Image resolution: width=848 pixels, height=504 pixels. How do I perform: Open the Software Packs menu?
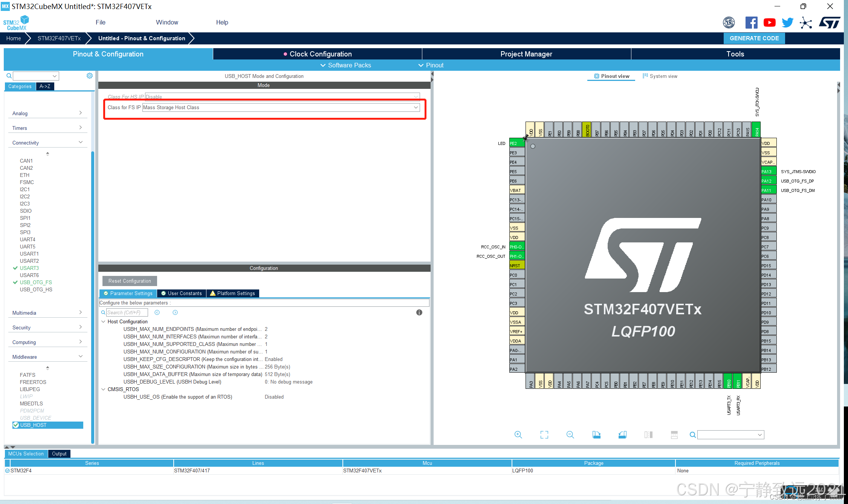click(345, 65)
